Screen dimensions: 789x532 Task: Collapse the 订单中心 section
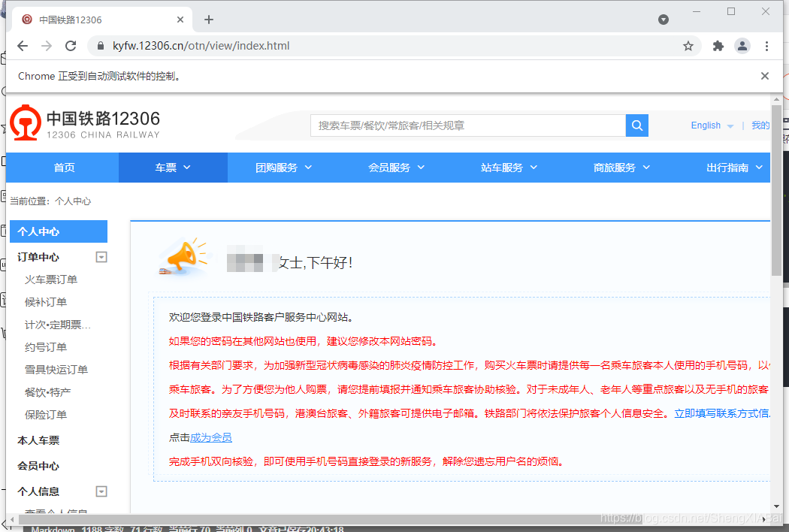click(101, 257)
